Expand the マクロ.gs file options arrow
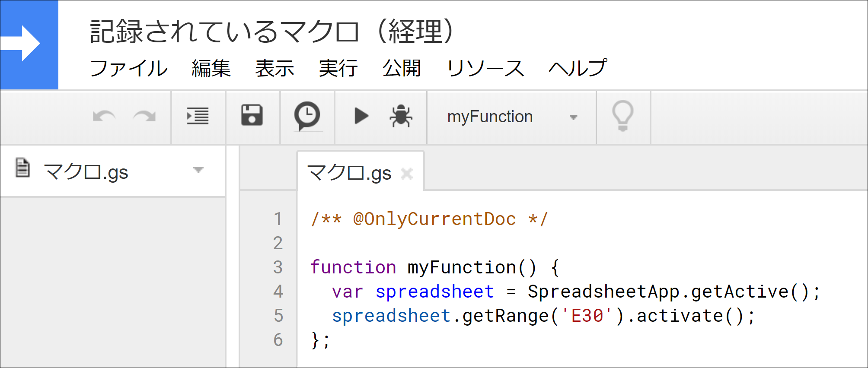The width and height of the screenshot is (868, 368). coord(198,170)
